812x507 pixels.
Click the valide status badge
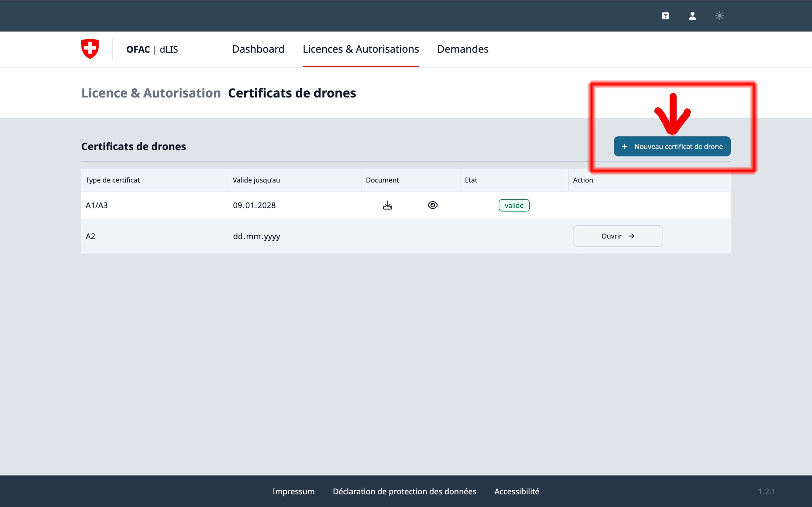click(514, 205)
